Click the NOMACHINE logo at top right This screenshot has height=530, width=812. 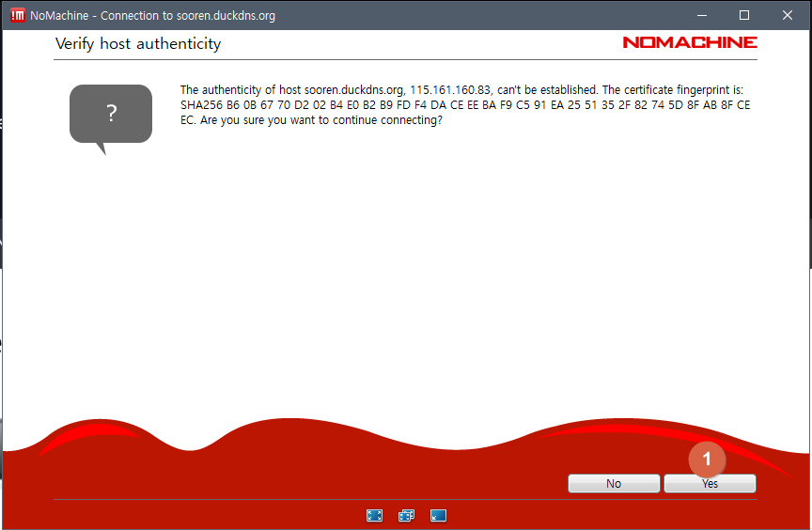(690, 42)
